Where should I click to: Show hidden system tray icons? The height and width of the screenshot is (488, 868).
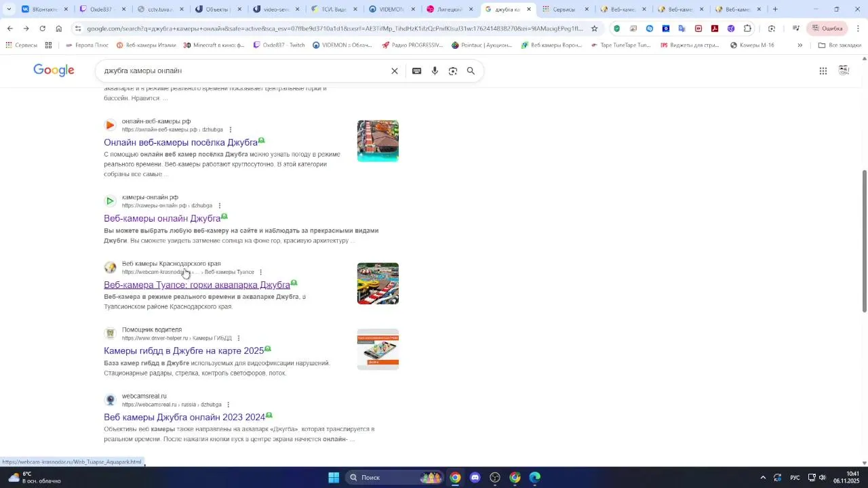click(763, 477)
